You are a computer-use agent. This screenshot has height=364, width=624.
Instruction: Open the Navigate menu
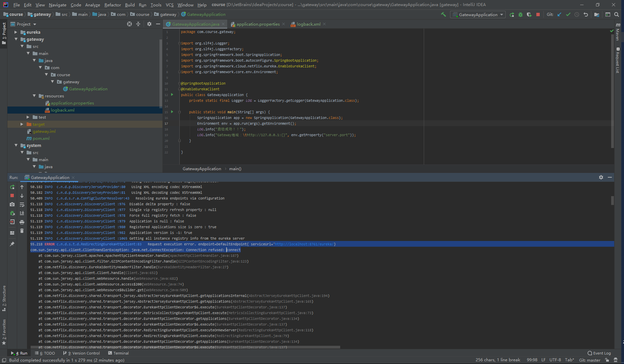tap(58, 5)
